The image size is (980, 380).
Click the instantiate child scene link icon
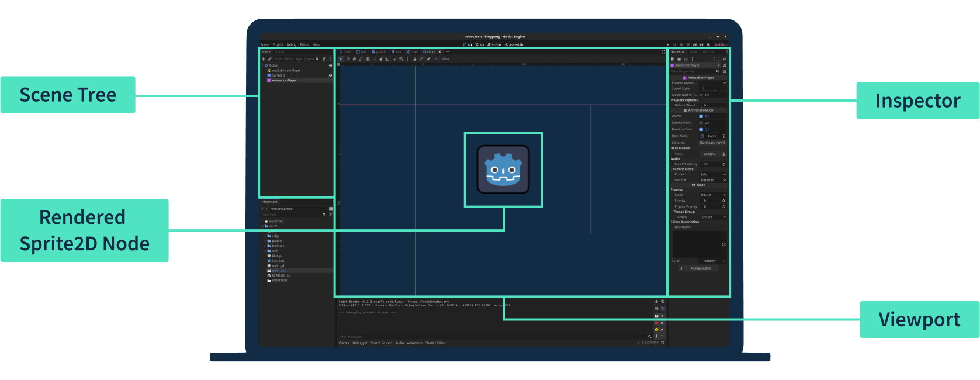pyautogui.click(x=270, y=59)
